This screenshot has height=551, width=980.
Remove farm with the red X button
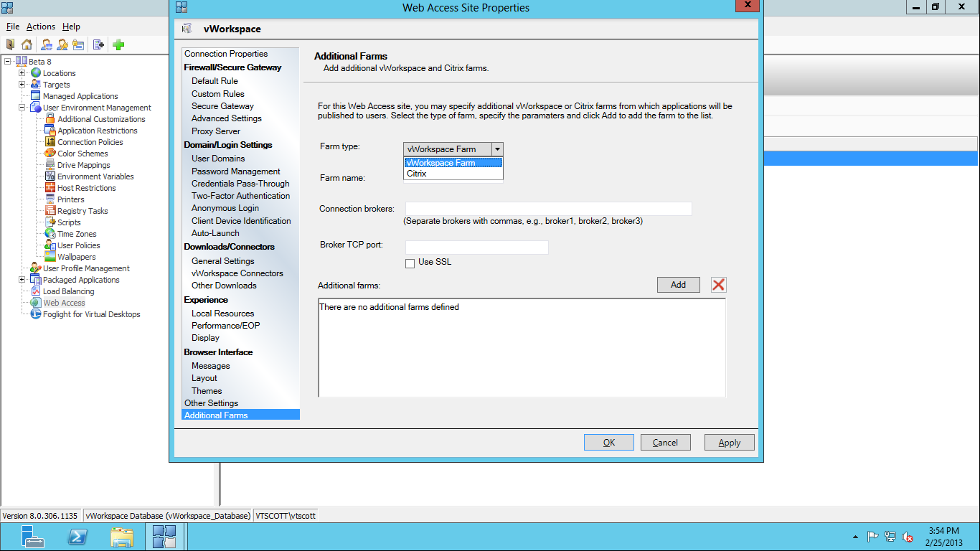click(x=718, y=285)
